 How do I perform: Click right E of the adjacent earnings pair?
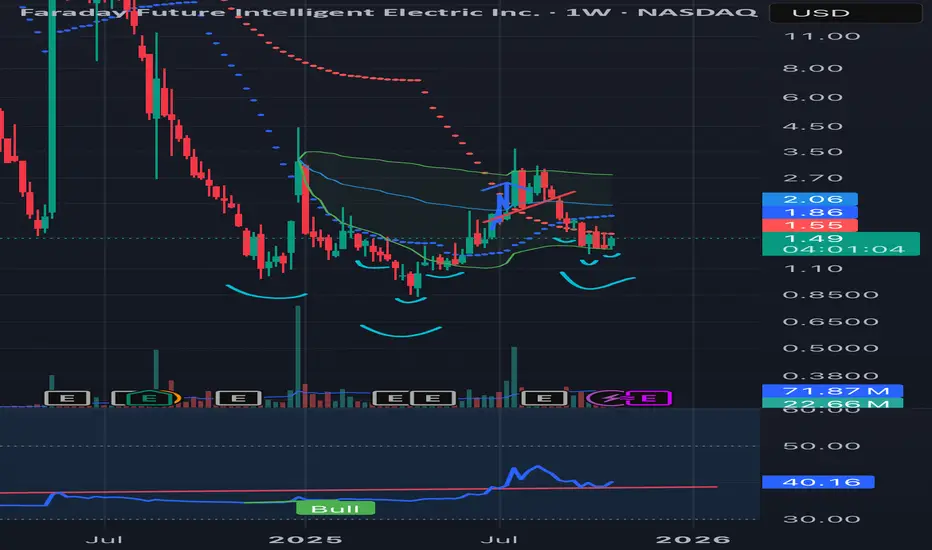tap(433, 398)
